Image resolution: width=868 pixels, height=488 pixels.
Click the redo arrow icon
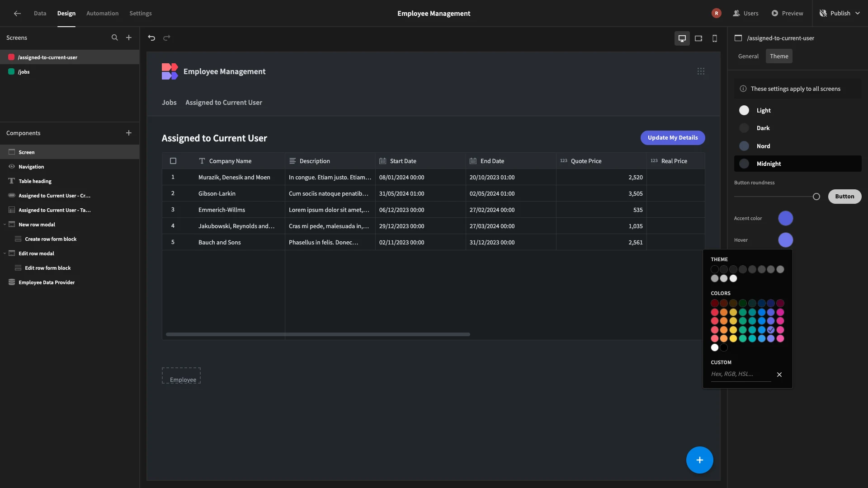pos(167,38)
